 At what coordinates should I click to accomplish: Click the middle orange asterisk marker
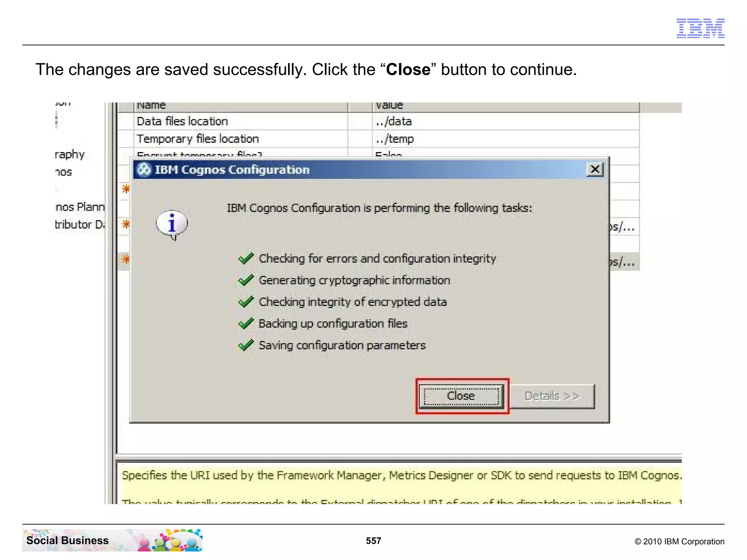click(x=125, y=224)
